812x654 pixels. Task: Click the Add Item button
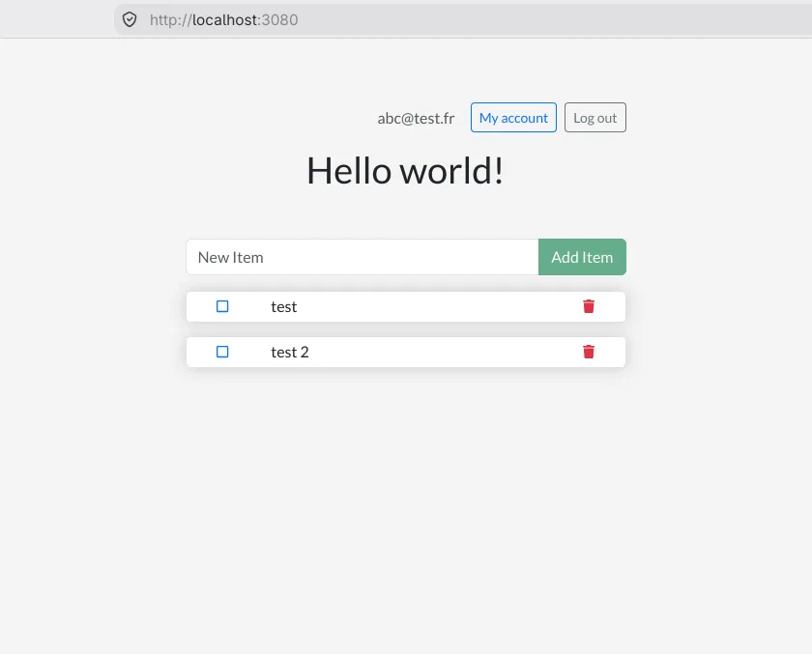582,257
